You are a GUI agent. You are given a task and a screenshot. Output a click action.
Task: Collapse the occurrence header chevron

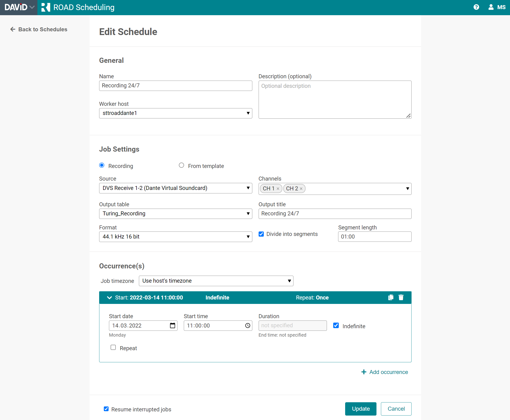[109, 298]
